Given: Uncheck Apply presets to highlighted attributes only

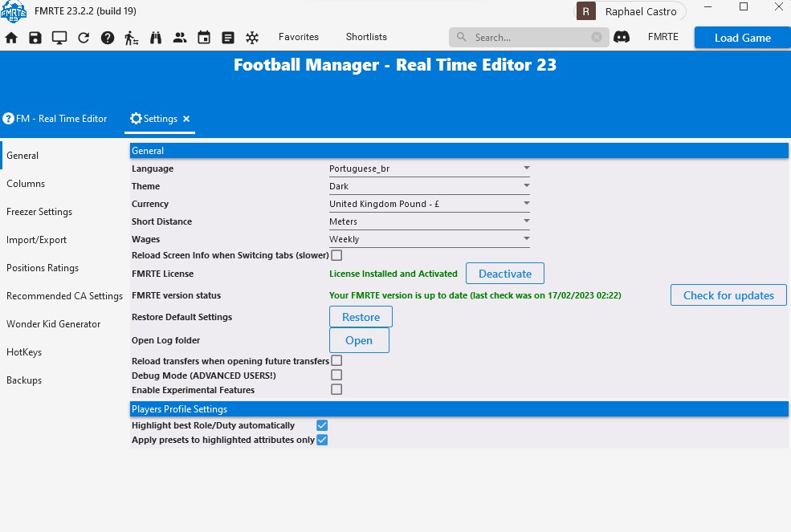Looking at the screenshot, I should [x=322, y=440].
